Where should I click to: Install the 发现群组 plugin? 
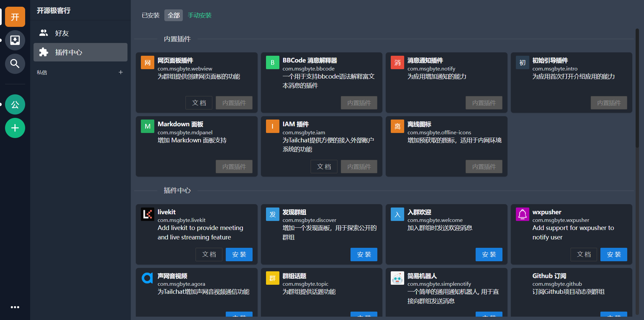coord(364,255)
